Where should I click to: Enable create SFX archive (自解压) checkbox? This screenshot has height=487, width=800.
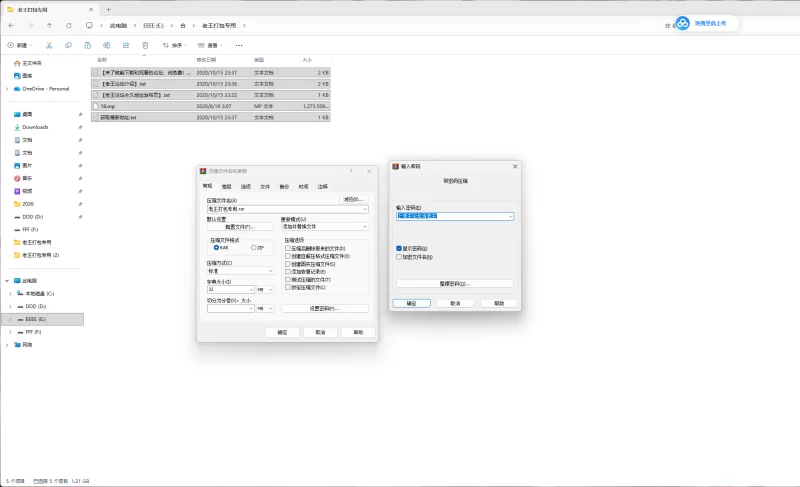pyautogui.click(x=288, y=256)
